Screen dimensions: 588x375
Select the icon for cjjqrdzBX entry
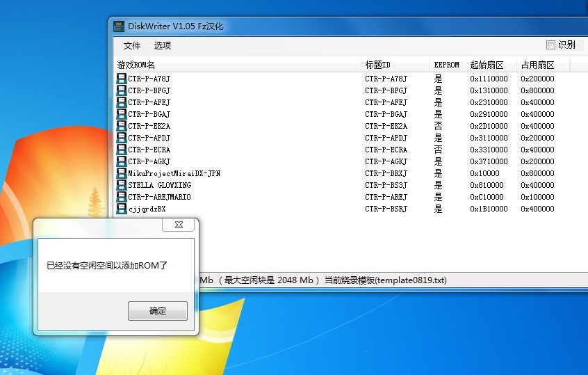pyautogui.click(x=121, y=209)
